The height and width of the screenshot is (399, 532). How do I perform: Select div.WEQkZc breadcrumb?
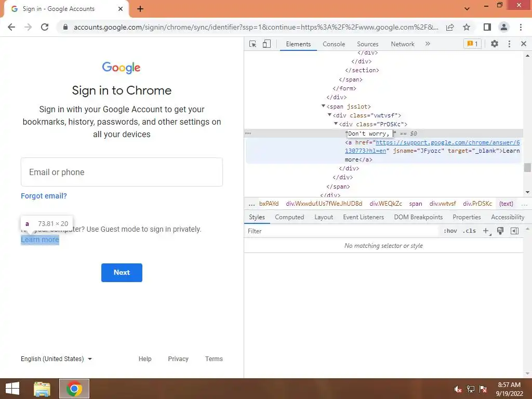click(386, 204)
